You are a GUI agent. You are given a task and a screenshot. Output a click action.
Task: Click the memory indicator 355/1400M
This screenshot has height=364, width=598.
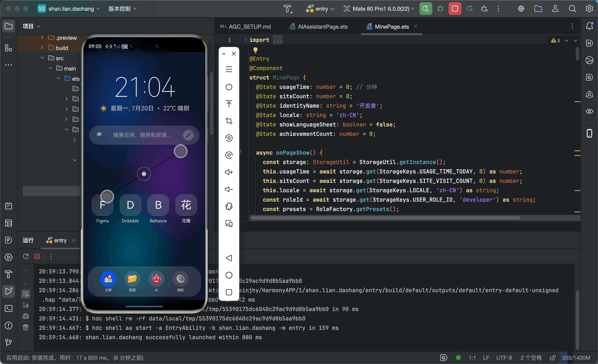tap(576, 358)
